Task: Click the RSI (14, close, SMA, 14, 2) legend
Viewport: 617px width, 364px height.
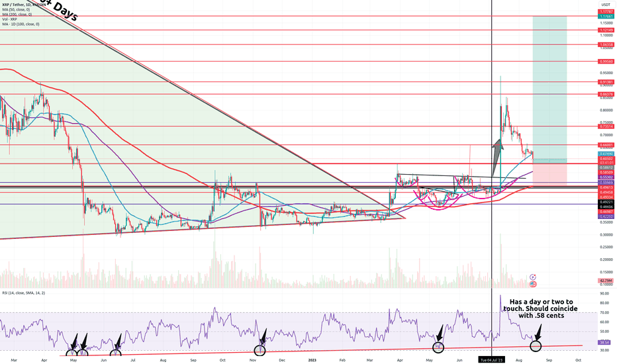Action: point(24,293)
